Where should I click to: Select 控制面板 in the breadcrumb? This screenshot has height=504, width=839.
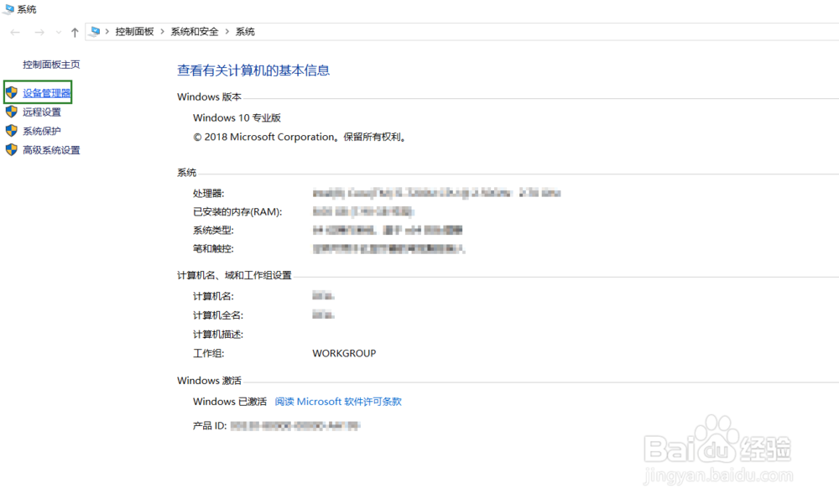click(x=134, y=32)
